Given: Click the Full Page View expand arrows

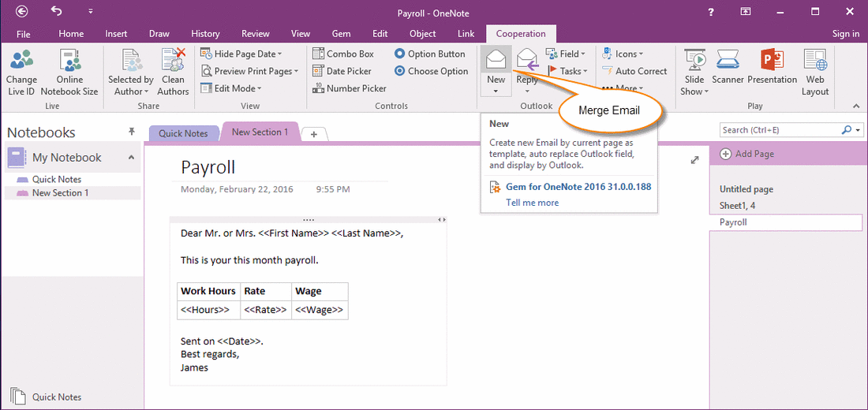Looking at the screenshot, I should [x=694, y=160].
